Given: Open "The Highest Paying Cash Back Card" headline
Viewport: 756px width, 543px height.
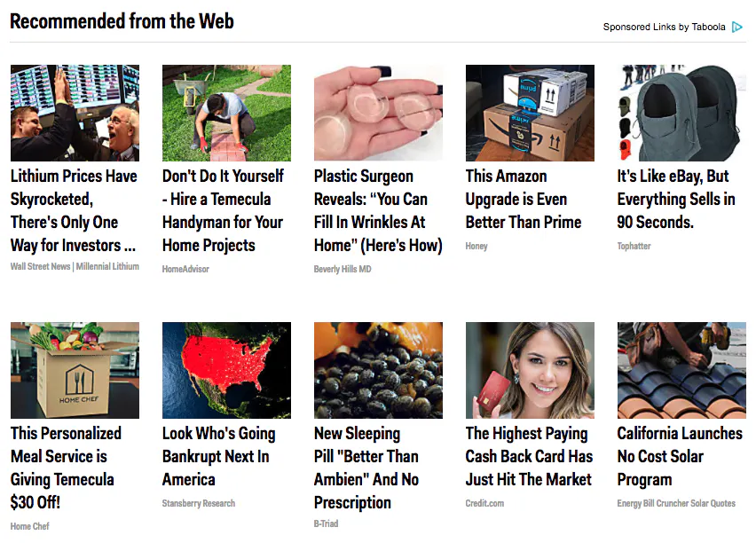Looking at the screenshot, I should [x=529, y=456].
